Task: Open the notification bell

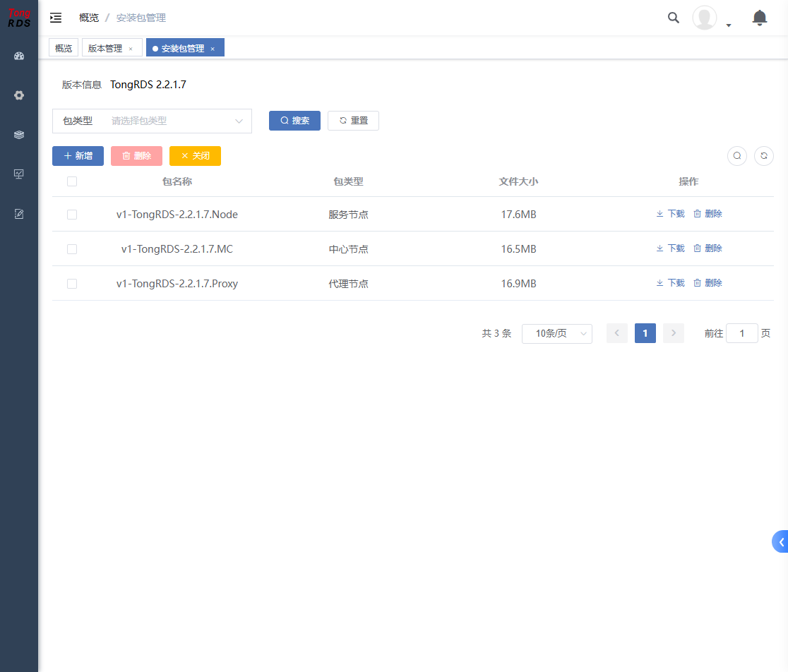Action: (759, 18)
